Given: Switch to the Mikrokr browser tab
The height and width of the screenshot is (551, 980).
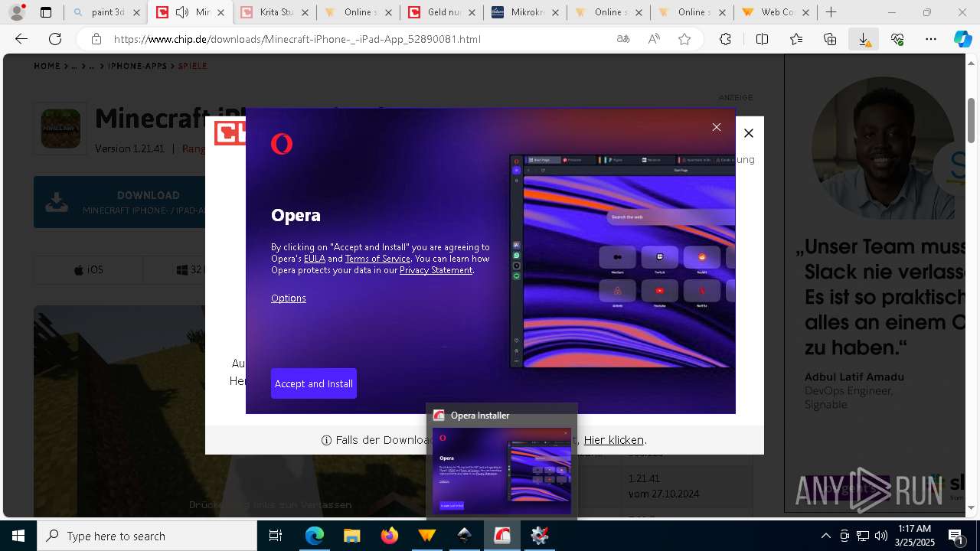Looking at the screenshot, I should tap(525, 12).
